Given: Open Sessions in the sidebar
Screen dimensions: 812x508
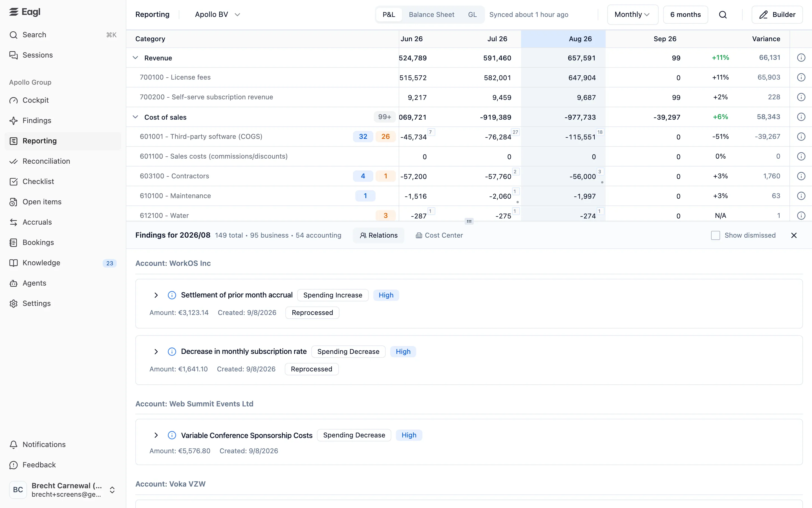Looking at the screenshot, I should tap(63, 55).
